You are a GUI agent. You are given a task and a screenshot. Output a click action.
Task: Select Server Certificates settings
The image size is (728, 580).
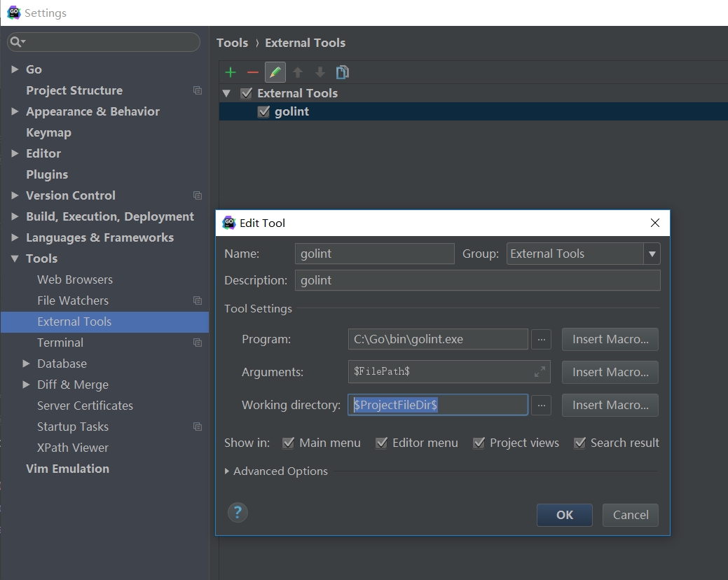[85, 406]
